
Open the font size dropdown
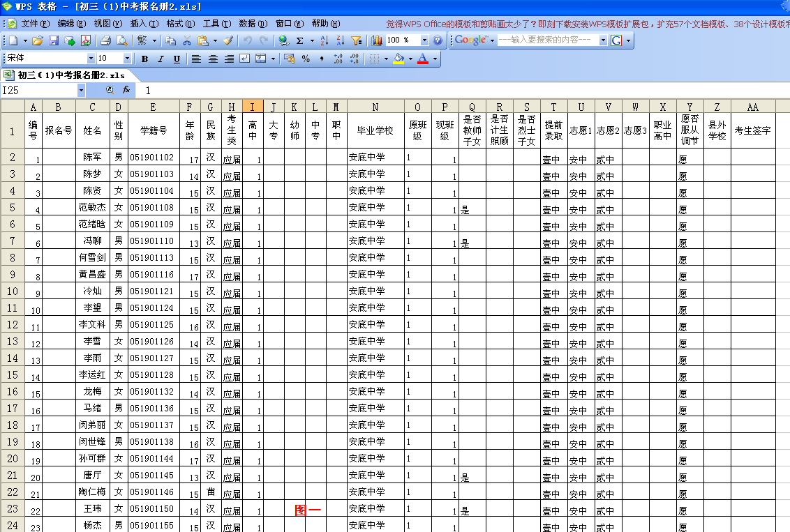(x=127, y=59)
